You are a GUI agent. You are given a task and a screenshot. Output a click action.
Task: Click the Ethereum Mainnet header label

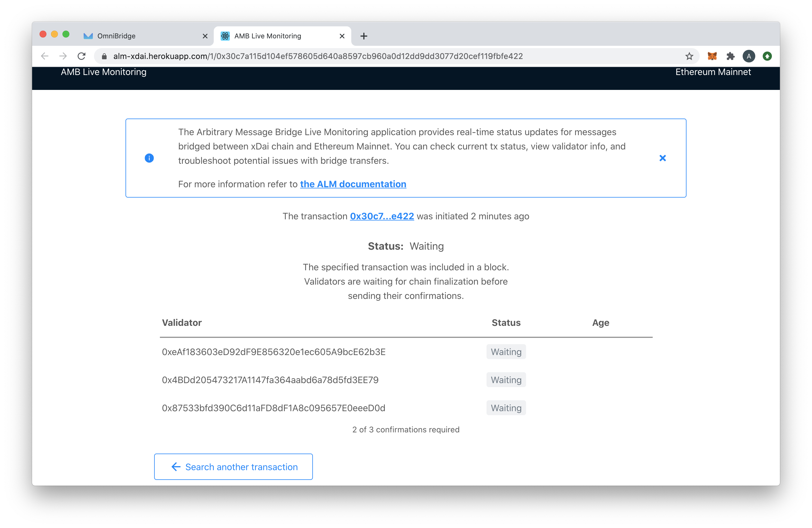[713, 72]
